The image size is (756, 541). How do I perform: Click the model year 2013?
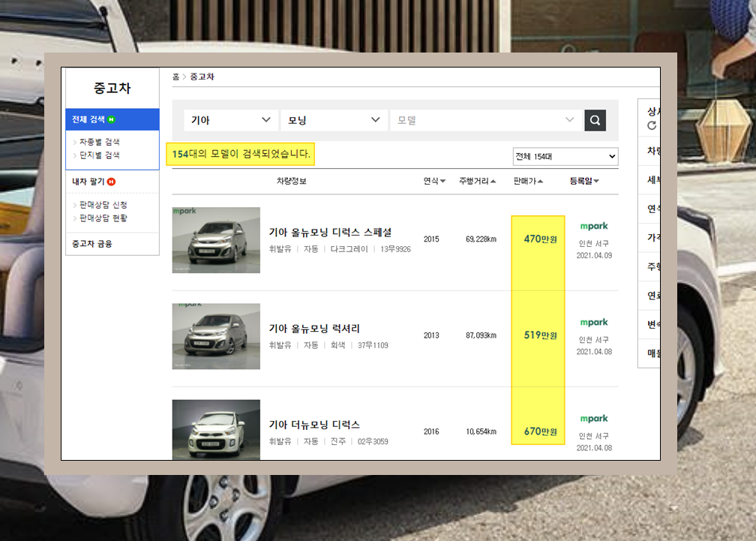(431, 335)
